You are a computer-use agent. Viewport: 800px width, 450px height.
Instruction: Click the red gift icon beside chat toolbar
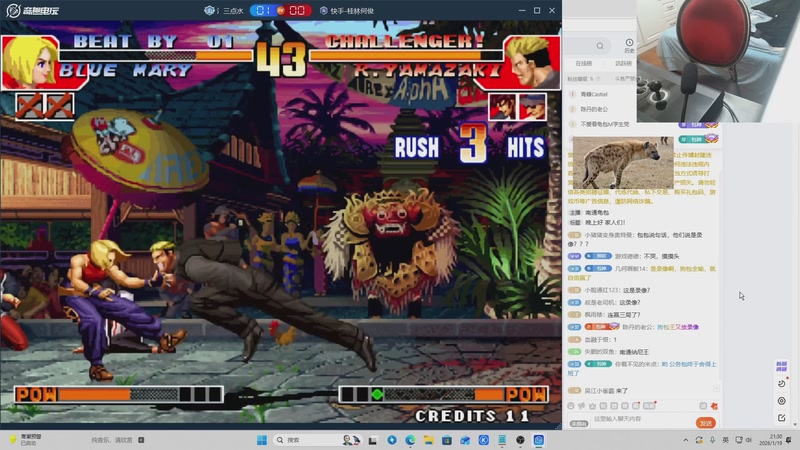[714, 406]
